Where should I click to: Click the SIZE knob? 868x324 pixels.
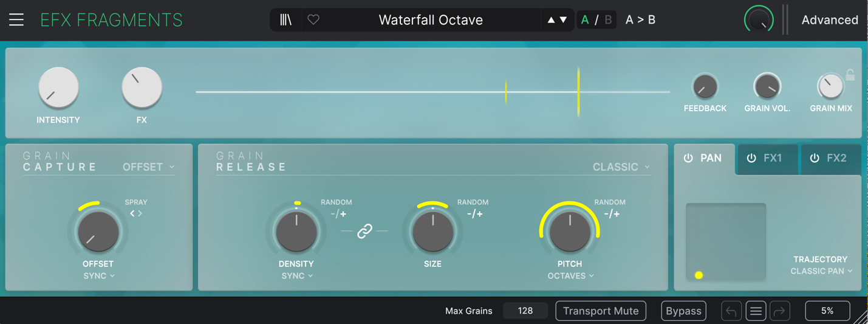click(x=432, y=232)
